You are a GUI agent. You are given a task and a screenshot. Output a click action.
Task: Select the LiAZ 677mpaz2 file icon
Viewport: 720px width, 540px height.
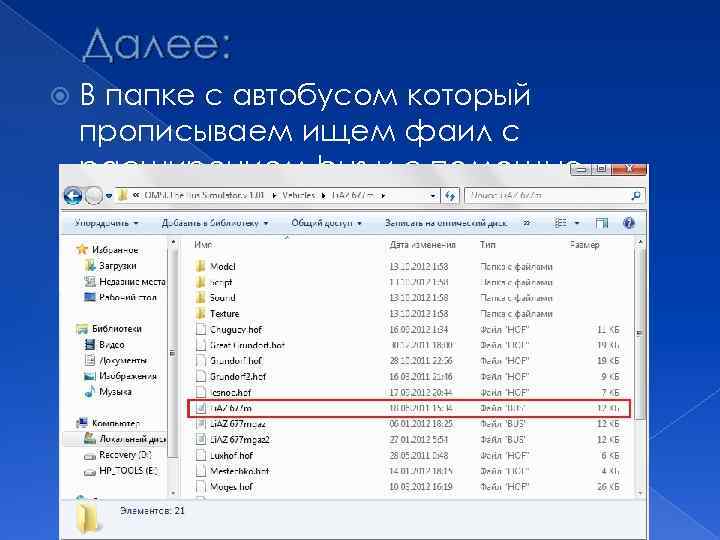(200, 439)
